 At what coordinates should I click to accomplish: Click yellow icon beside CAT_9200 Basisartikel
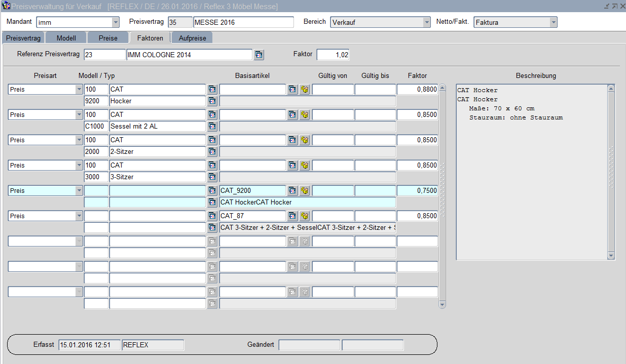(x=305, y=191)
